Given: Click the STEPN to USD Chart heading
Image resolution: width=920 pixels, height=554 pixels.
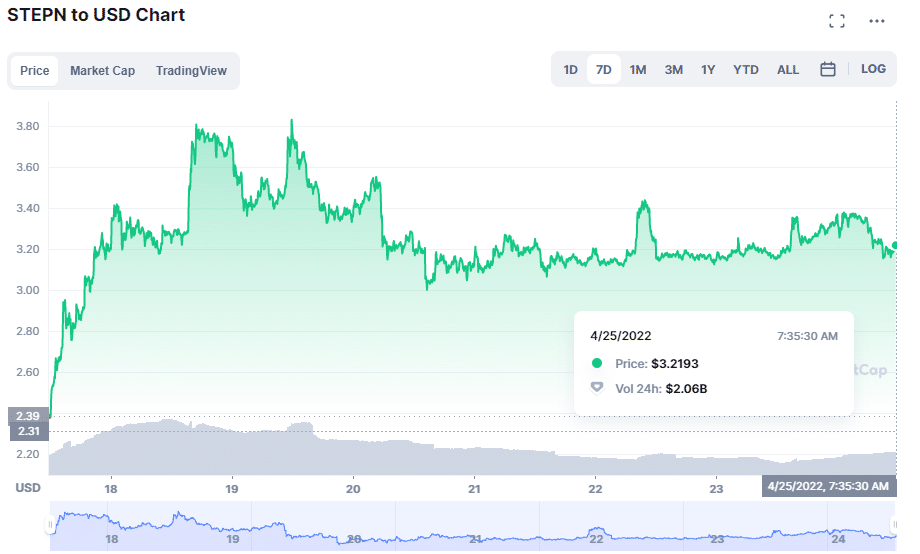Looking at the screenshot, I should 96,15.
